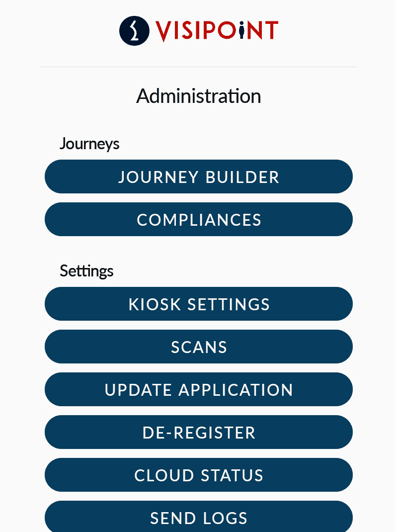
Task: Choose De-Register for this kiosk
Action: (199, 432)
